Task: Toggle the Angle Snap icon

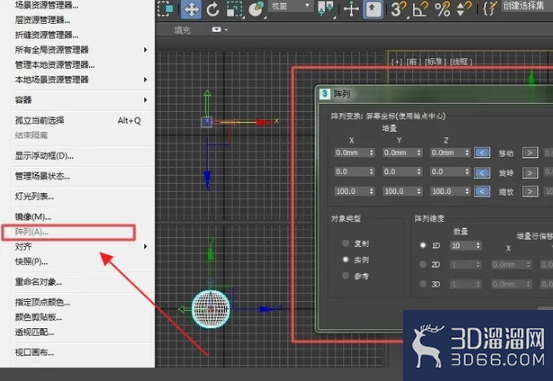Action: pos(420,9)
